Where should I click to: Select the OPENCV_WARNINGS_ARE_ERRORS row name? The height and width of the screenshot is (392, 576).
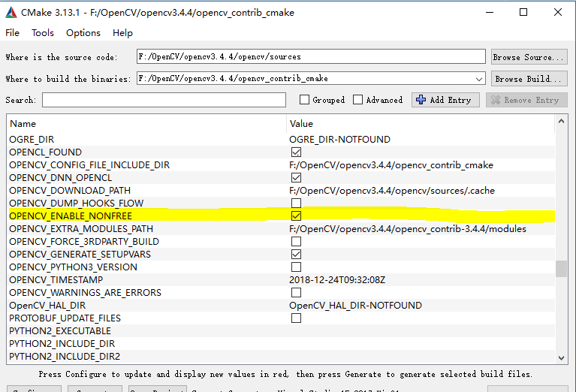click(x=85, y=292)
